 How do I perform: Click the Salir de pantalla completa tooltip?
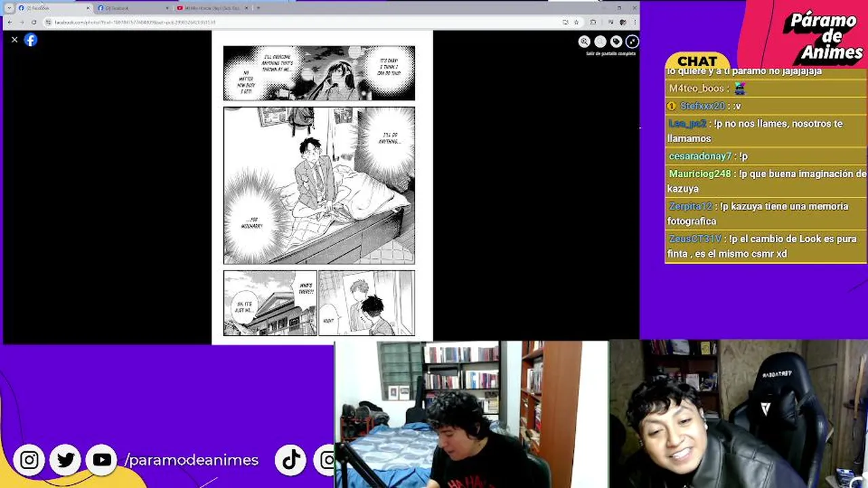[x=610, y=54]
